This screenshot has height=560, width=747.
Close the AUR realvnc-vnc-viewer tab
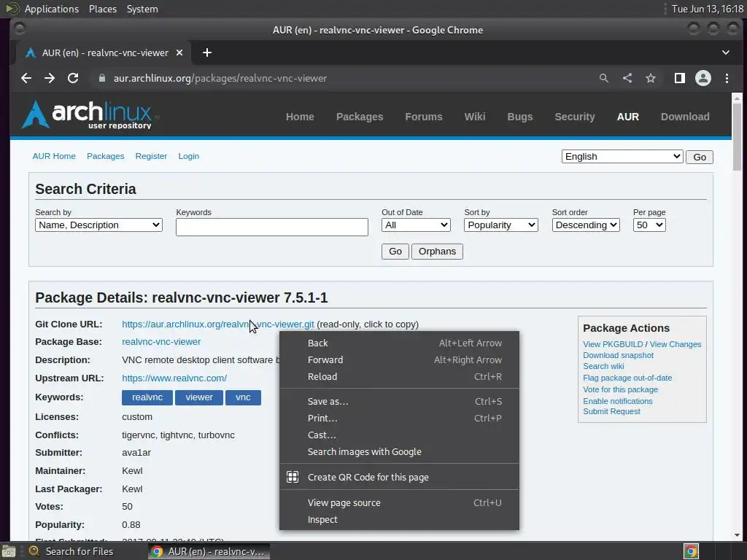tap(179, 52)
